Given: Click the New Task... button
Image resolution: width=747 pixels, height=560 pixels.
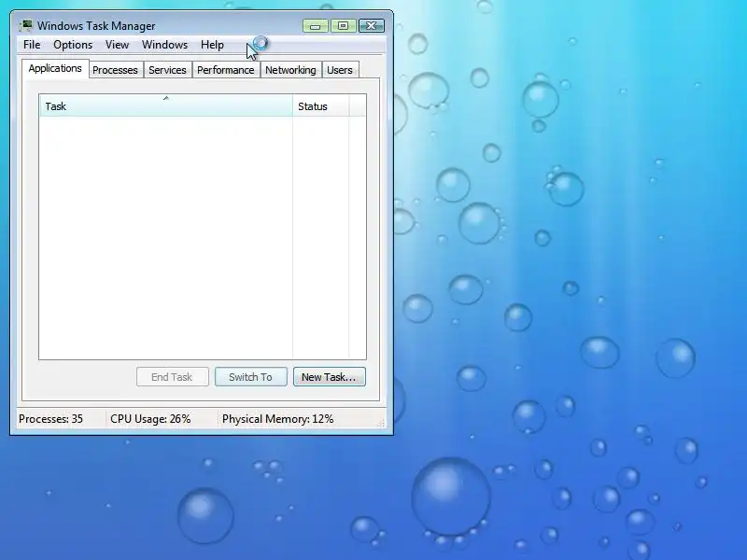Looking at the screenshot, I should (x=330, y=377).
